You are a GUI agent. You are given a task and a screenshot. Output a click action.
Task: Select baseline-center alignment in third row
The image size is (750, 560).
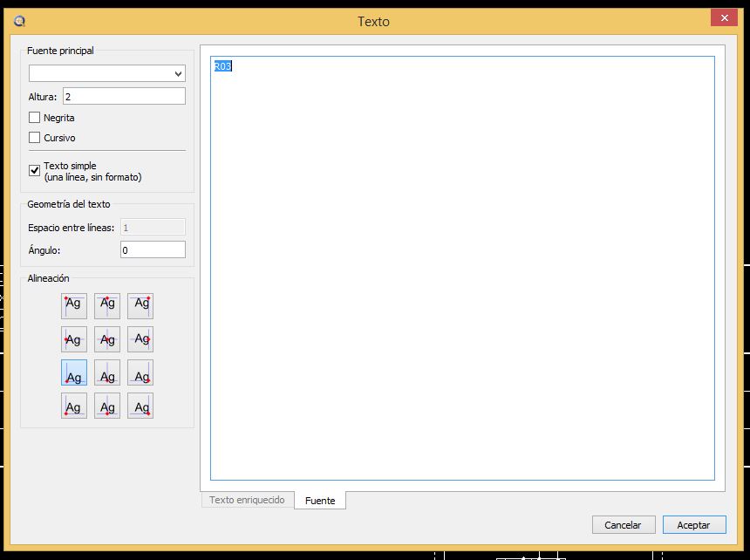click(107, 372)
